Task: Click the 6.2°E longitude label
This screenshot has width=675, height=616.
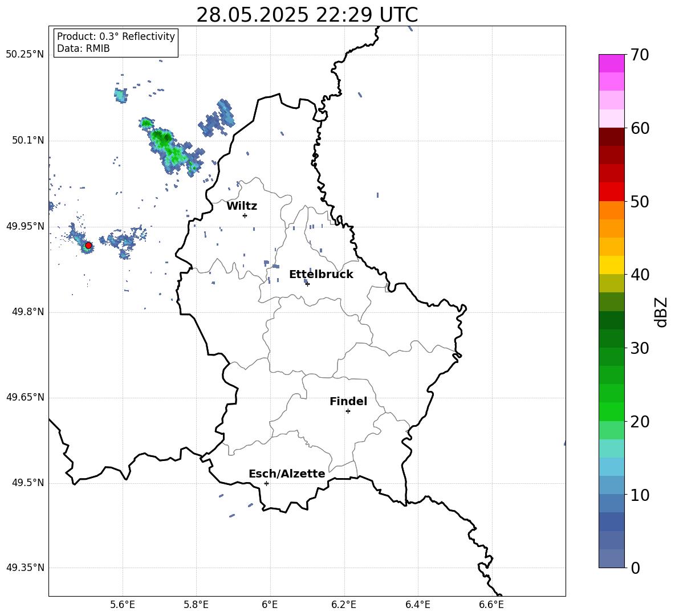Action: point(344,605)
